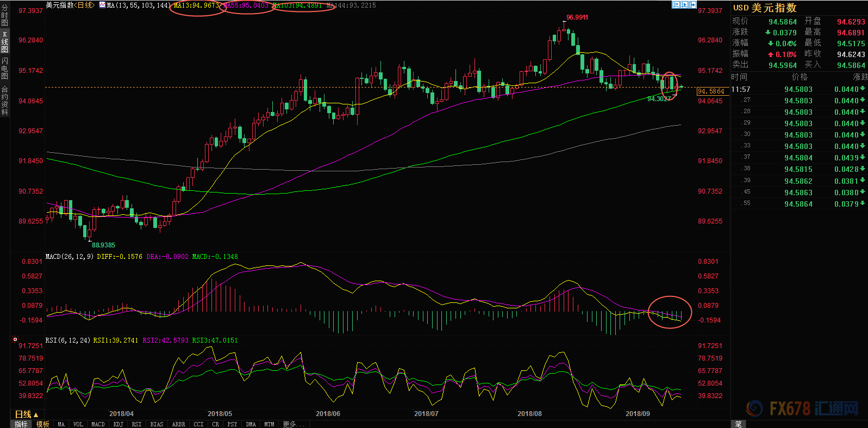Click the MA indicator chart icon
Screen dimensions: 868x428
point(102,5)
